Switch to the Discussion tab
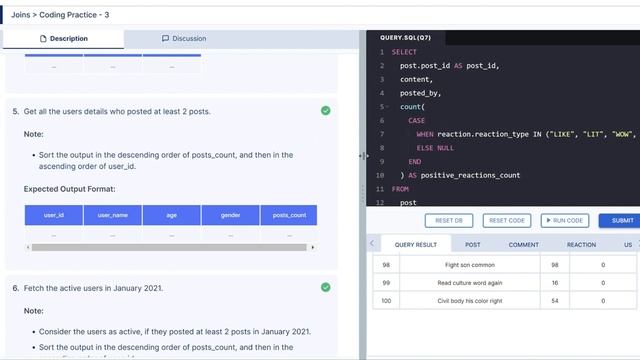 click(184, 39)
